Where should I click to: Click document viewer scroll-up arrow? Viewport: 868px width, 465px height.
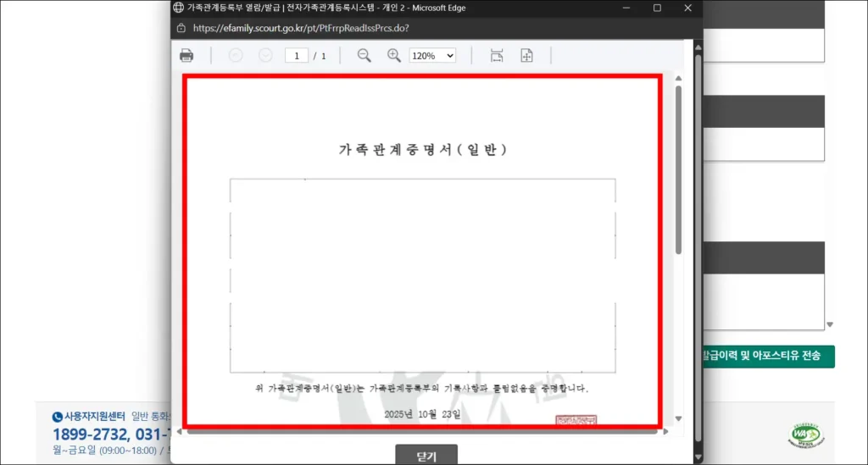[x=679, y=79]
